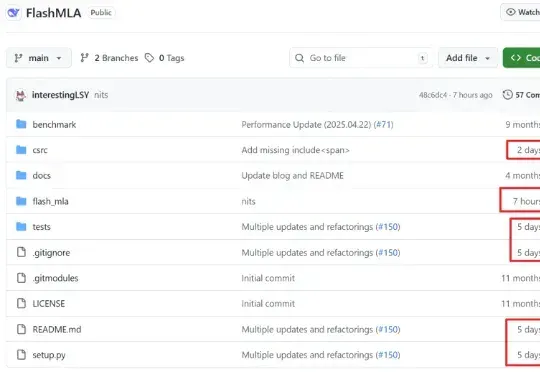
Task: Click the commit history clock icon
Action: (507, 95)
